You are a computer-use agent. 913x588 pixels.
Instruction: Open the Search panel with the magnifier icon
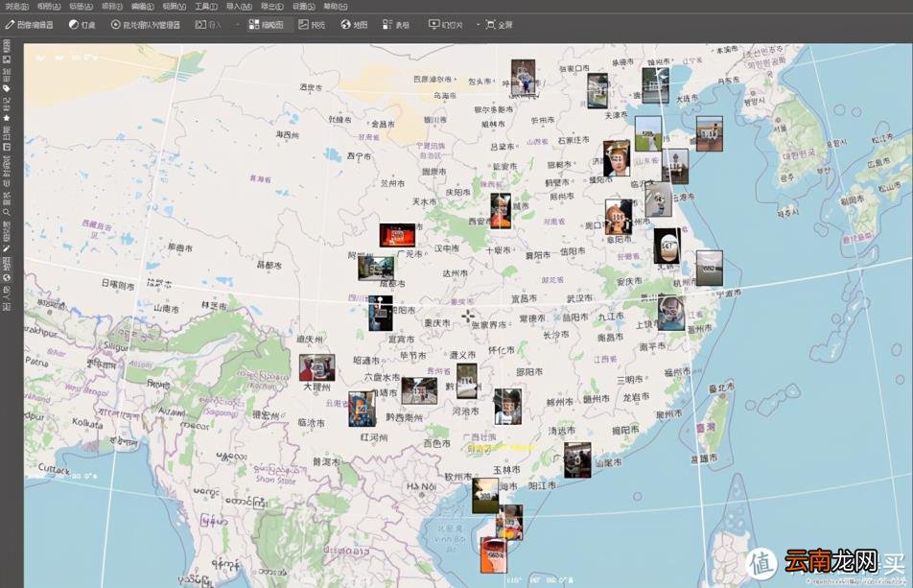pos(7,205)
